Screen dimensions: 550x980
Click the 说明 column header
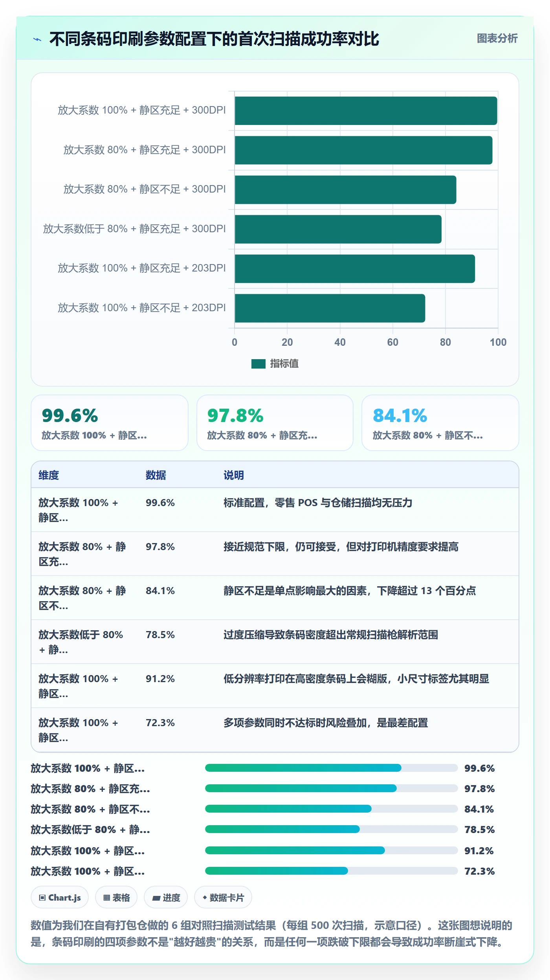click(x=234, y=475)
